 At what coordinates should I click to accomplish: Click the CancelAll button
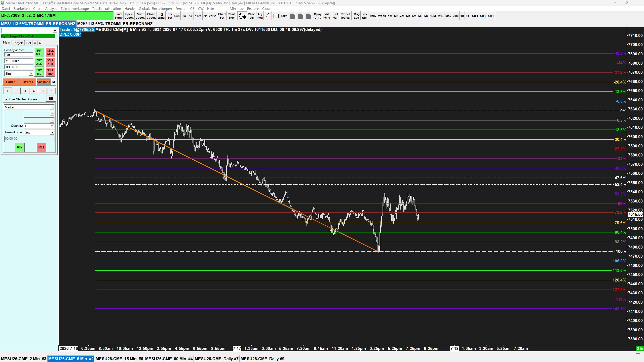(x=44, y=82)
